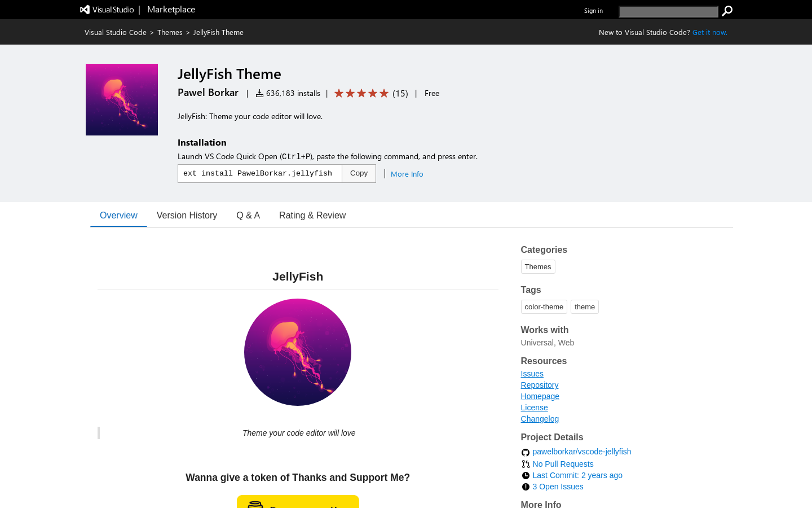Click Sign in link
Image resolution: width=812 pixels, height=508 pixels.
pyautogui.click(x=593, y=11)
